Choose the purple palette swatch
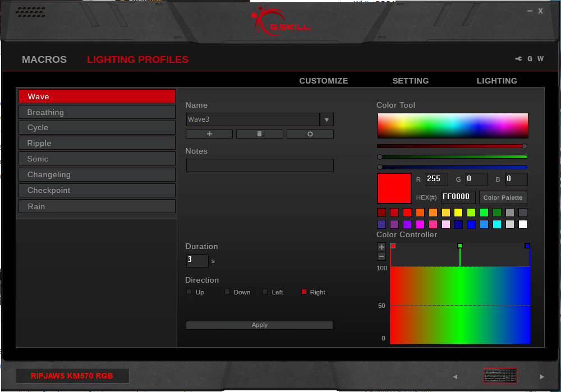Image resolution: width=561 pixels, height=392 pixels. 407,224
